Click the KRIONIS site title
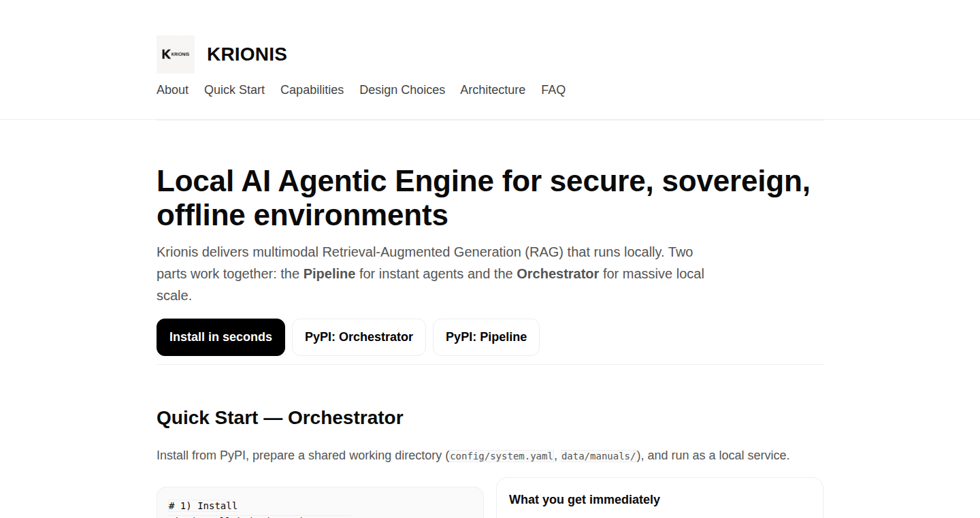 [247, 54]
